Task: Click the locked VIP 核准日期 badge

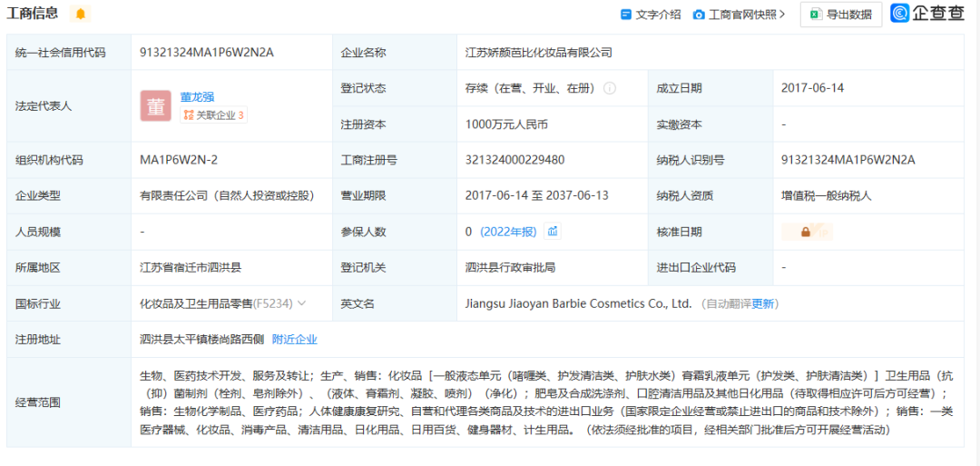Action: 807,232
